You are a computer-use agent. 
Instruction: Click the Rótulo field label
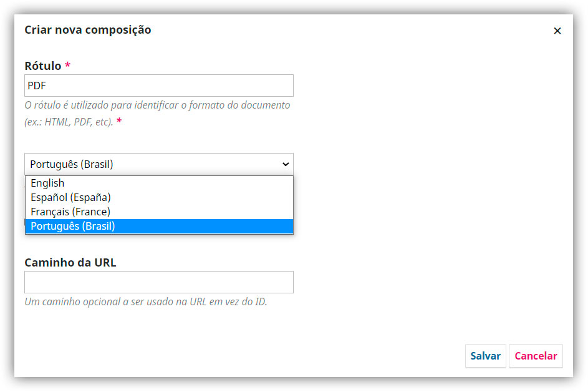tap(43, 66)
